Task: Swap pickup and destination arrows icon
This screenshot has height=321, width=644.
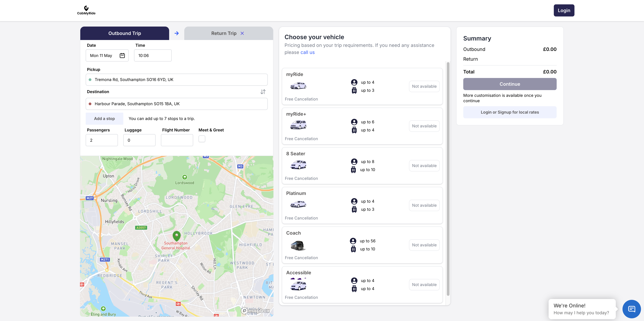Action: click(263, 92)
